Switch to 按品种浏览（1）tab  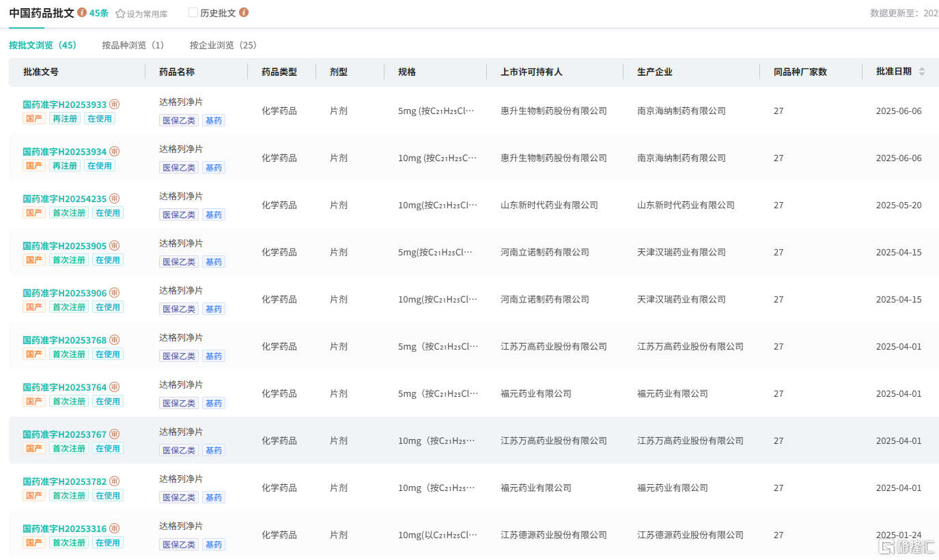click(133, 45)
